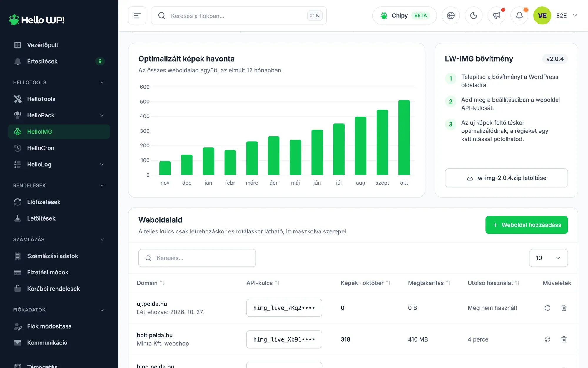
Task: Open Kommunikáció envelope icon
Action: (x=18, y=343)
